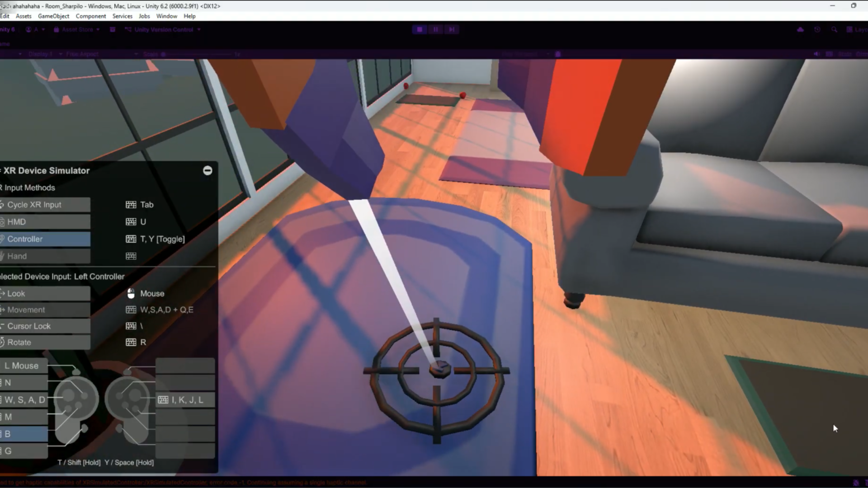Collapse the XR Device Simulator panel

tap(208, 170)
